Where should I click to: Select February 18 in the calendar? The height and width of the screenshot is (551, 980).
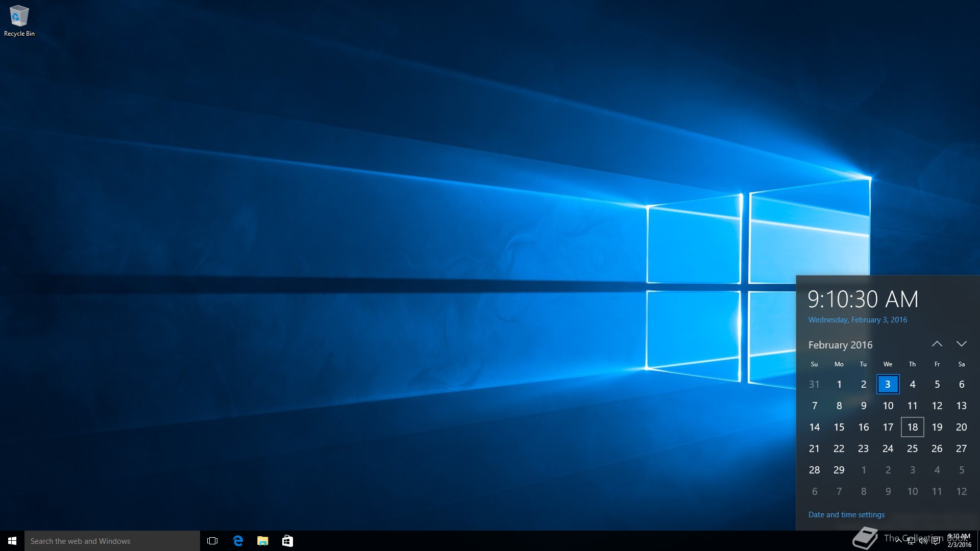coord(913,427)
